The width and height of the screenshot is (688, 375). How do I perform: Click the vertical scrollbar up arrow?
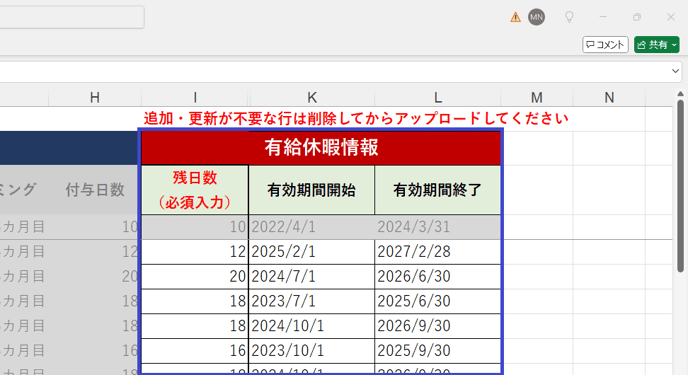[x=680, y=94]
